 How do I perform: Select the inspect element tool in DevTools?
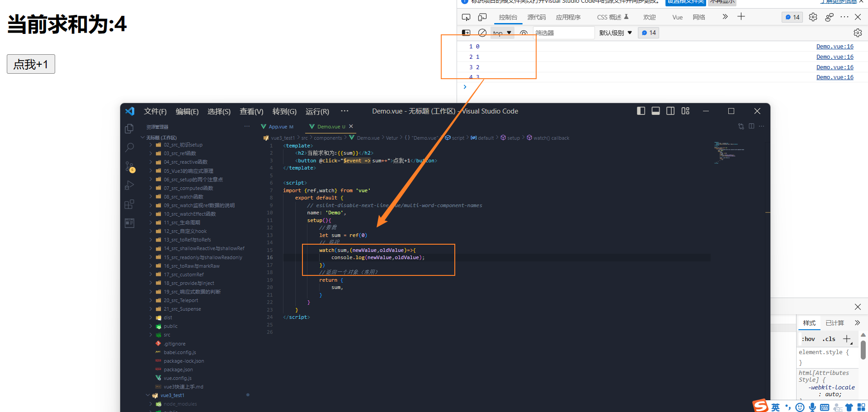pyautogui.click(x=466, y=17)
